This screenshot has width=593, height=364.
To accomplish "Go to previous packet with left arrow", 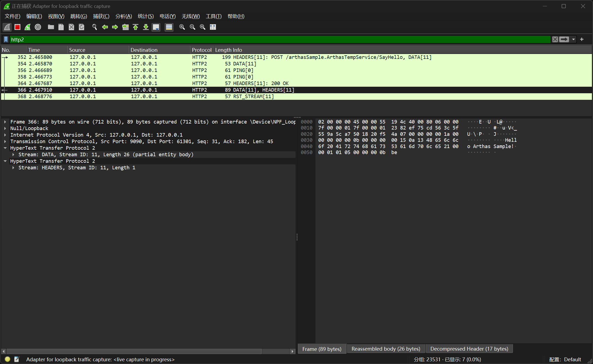I will point(105,27).
